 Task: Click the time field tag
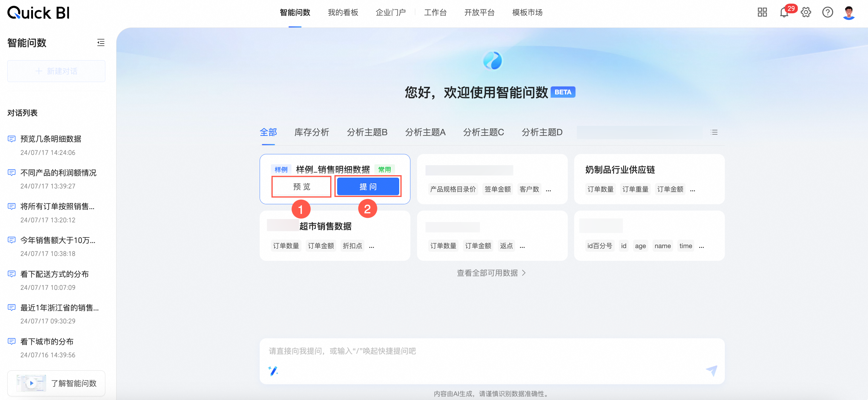(686, 246)
